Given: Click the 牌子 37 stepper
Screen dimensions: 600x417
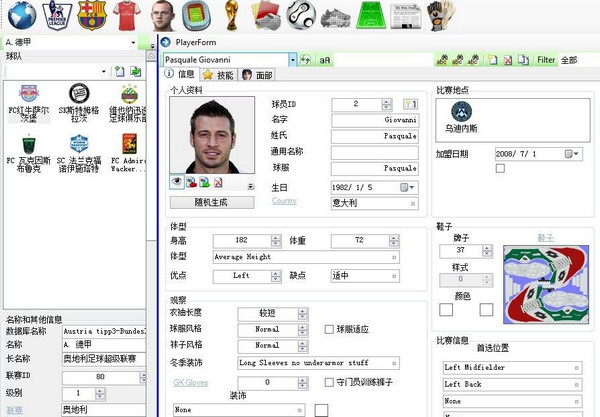Looking at the screenshot, I should [487, 251].
